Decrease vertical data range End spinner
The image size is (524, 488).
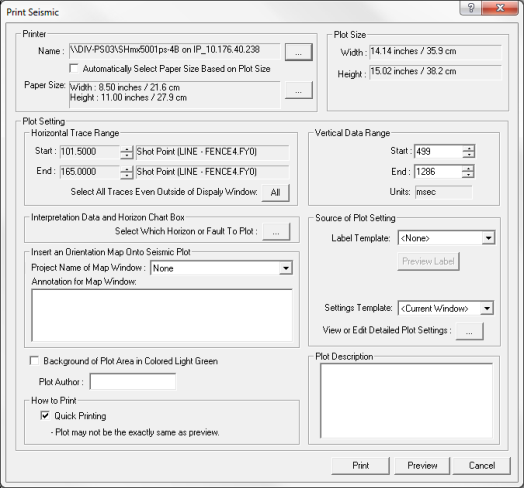468,175
